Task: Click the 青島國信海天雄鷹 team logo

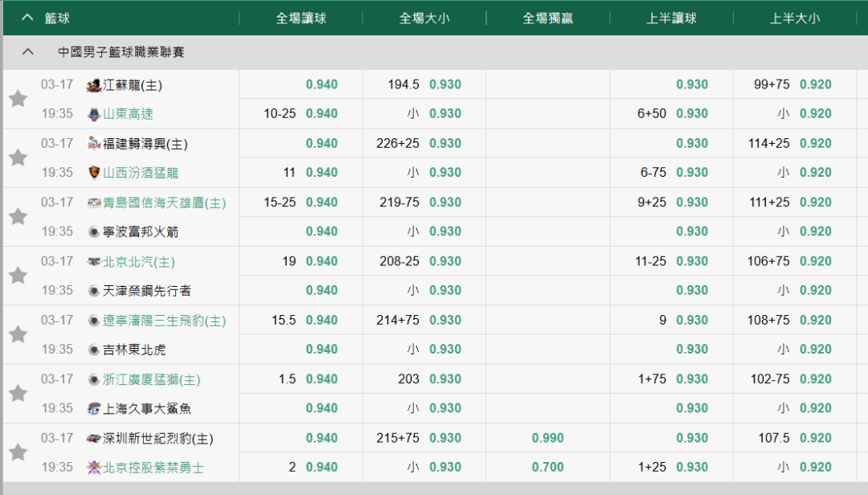Action: 94,202
